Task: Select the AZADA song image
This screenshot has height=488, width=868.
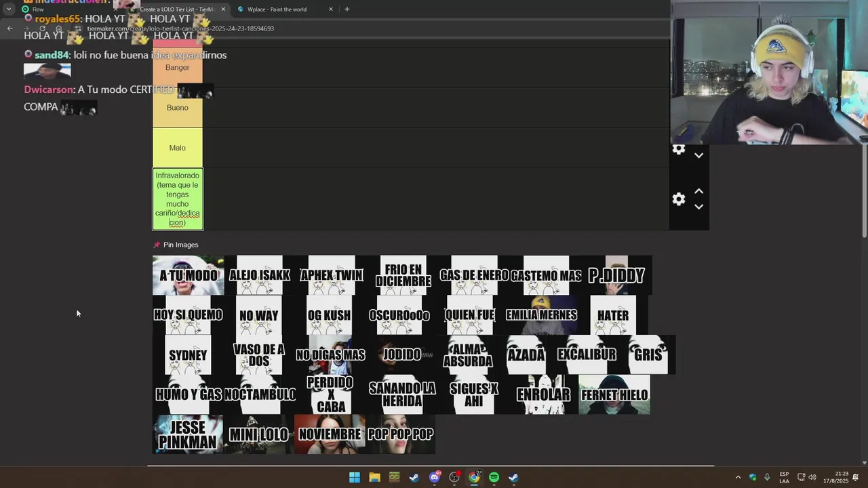Action: [x=526, y=355]
